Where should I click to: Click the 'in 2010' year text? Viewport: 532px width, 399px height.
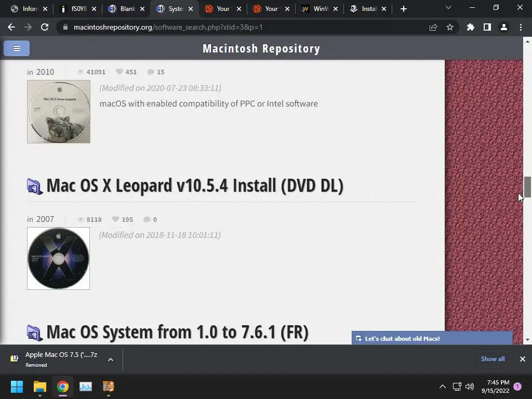click(x=41, y=72)
